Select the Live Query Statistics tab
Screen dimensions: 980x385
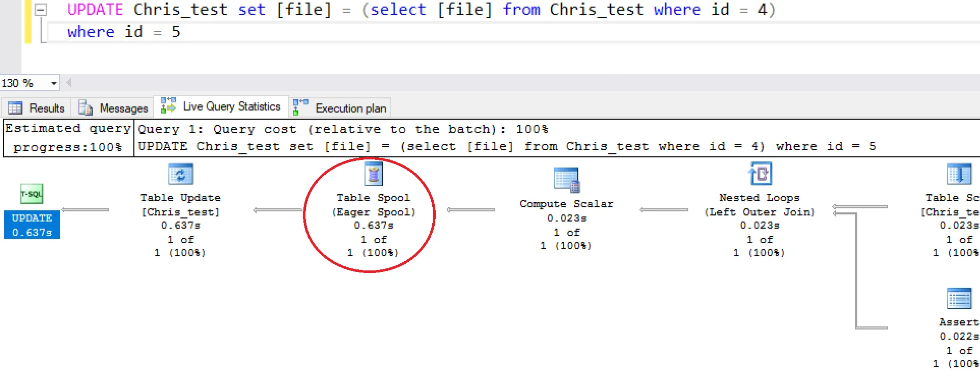(221, 106)
